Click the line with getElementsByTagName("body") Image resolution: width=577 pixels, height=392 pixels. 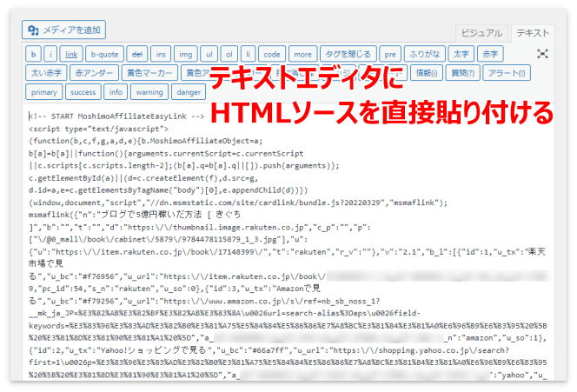click(x=169, y=190)
